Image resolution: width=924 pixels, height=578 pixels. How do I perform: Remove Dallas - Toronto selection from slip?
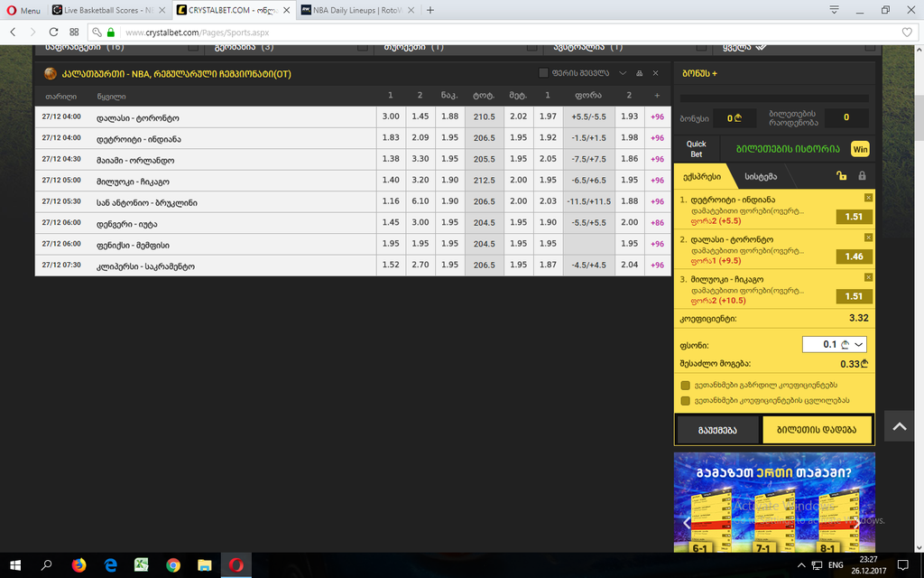pos(868,238)
